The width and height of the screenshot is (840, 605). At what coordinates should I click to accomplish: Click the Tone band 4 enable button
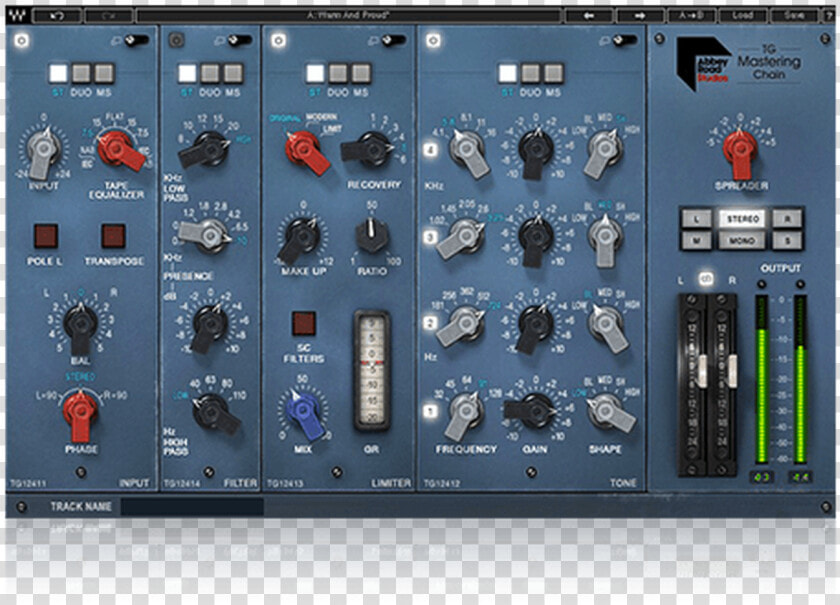click(x=431, y=150)
